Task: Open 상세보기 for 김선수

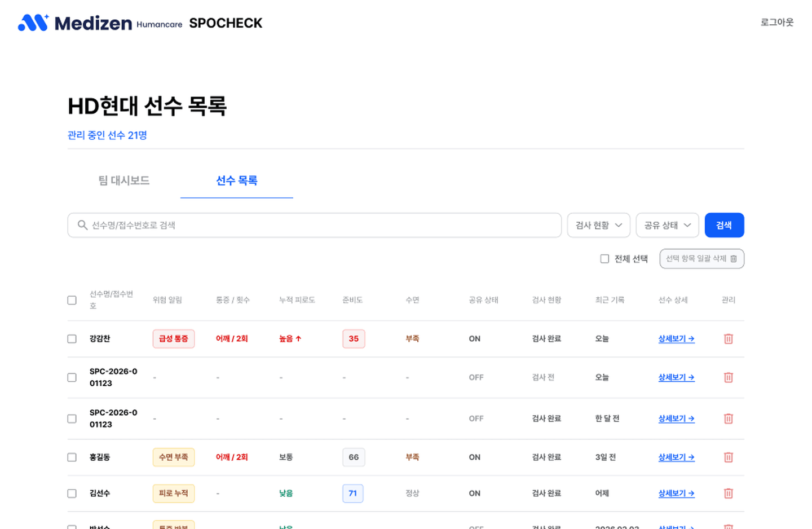Action: click(x=676, y=493)
